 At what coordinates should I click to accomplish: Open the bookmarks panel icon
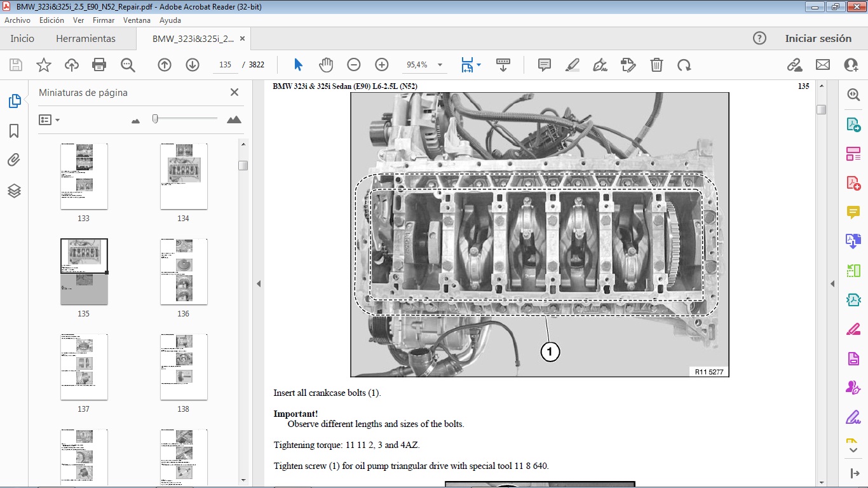point(14,131)
